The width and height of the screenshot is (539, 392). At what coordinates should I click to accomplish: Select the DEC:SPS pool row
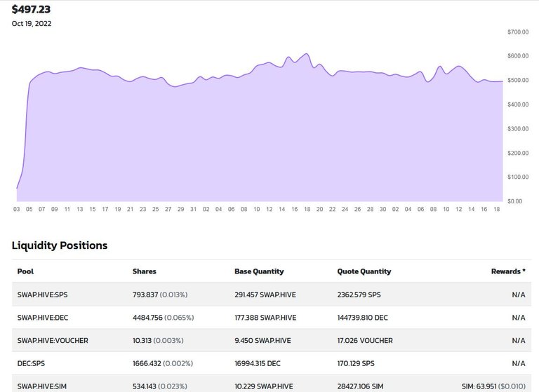tap(272, 363)
